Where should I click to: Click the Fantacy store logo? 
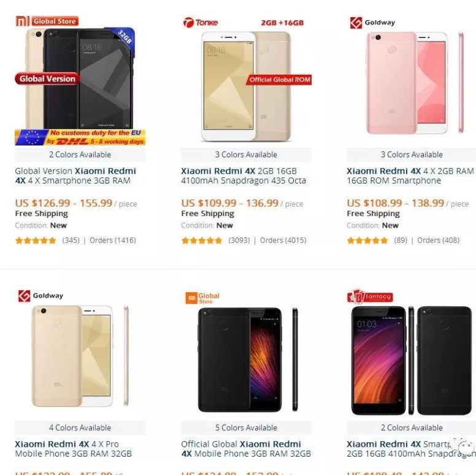[x=370, y=296]
